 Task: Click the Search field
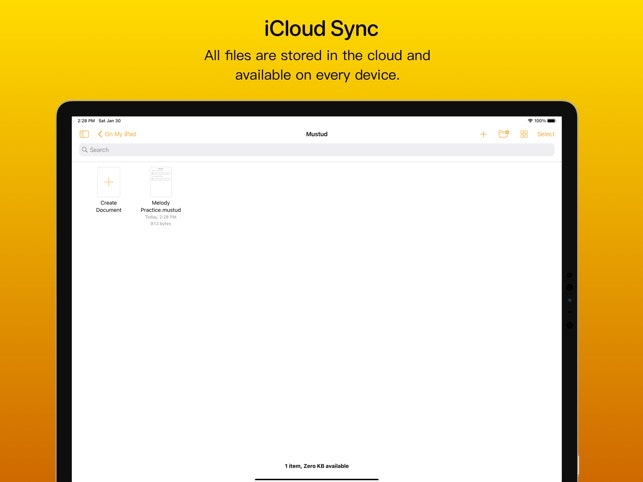click(317, 150)
